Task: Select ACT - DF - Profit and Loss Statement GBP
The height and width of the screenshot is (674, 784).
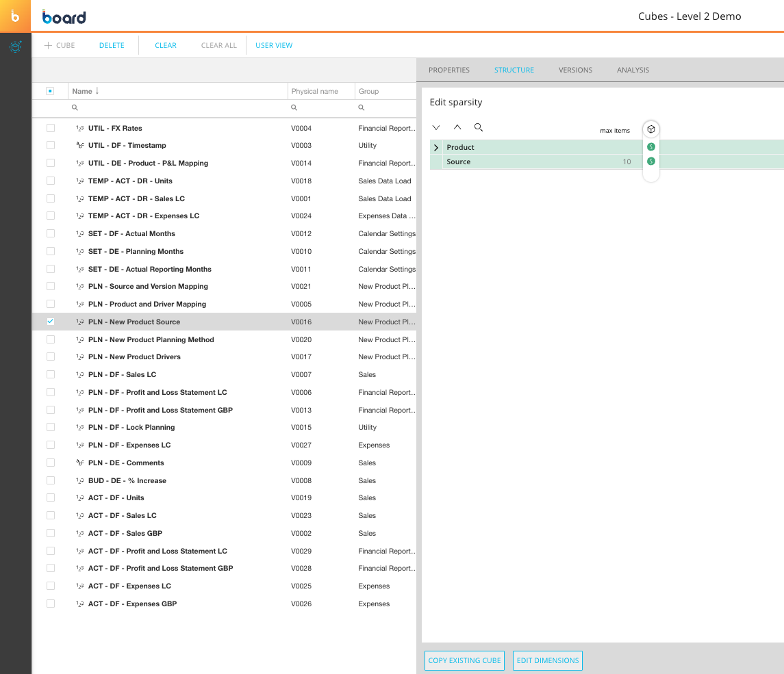Action: (x=224, y=568)
